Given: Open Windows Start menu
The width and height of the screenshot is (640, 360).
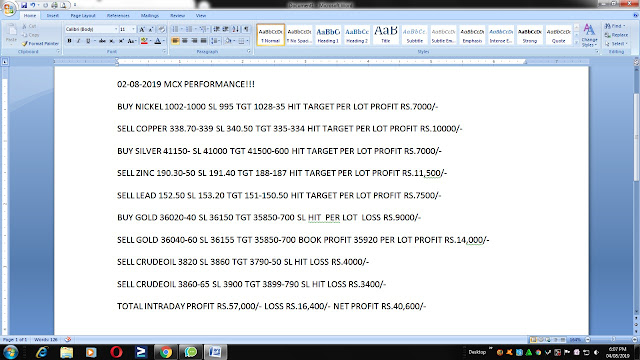Looking at the screenshot, I should [x=10, y=352].
